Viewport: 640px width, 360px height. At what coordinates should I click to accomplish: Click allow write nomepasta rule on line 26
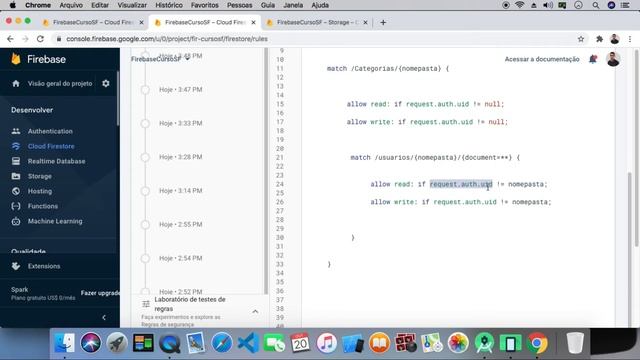tap(461, 202)
